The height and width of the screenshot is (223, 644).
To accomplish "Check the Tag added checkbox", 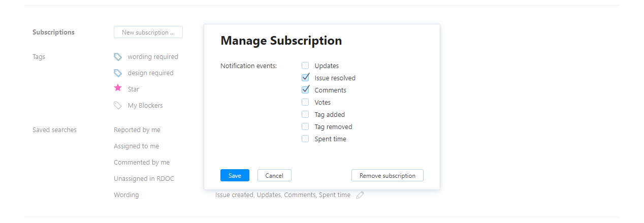I will coord(305,114).
